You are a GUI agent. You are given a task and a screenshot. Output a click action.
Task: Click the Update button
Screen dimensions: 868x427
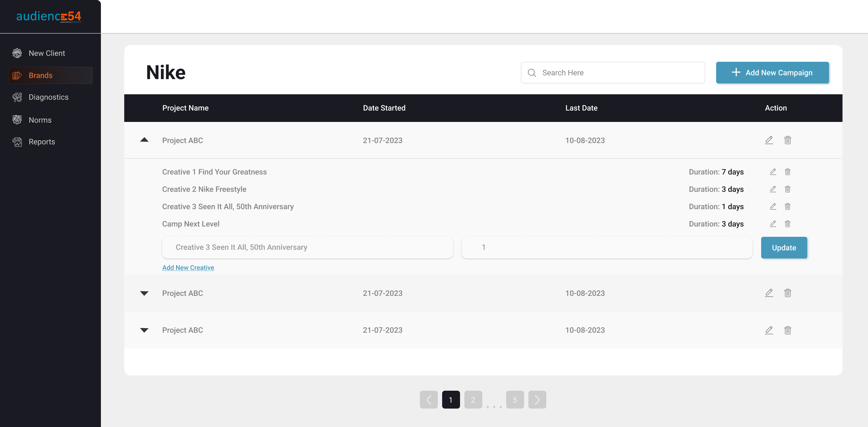pyautogui.click(x=784, y=248)
